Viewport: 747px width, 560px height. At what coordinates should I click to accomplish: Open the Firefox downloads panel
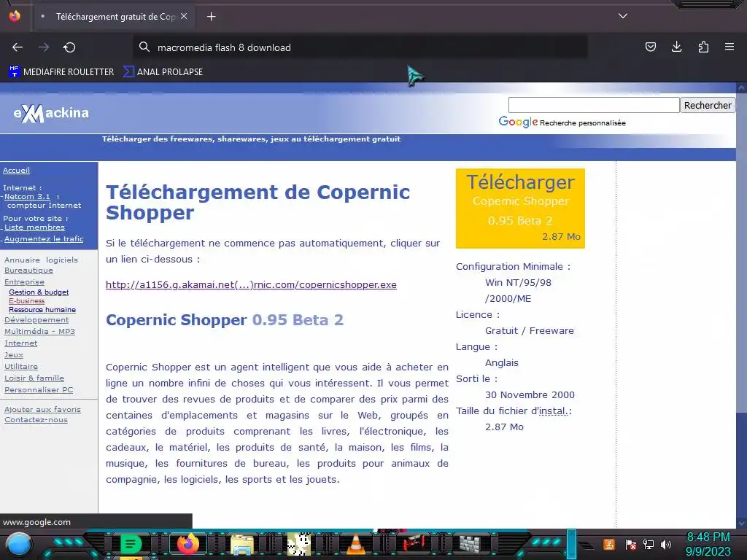tap(676, 47)
